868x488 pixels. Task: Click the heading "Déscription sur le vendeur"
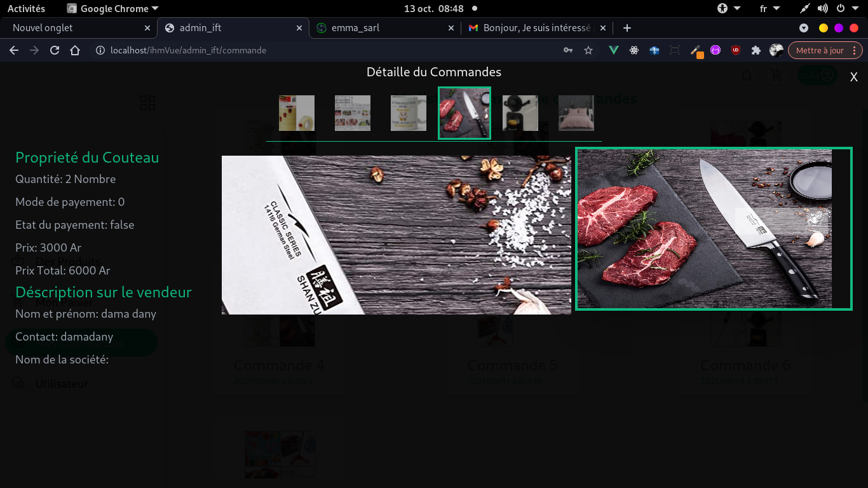click(104, 292)
